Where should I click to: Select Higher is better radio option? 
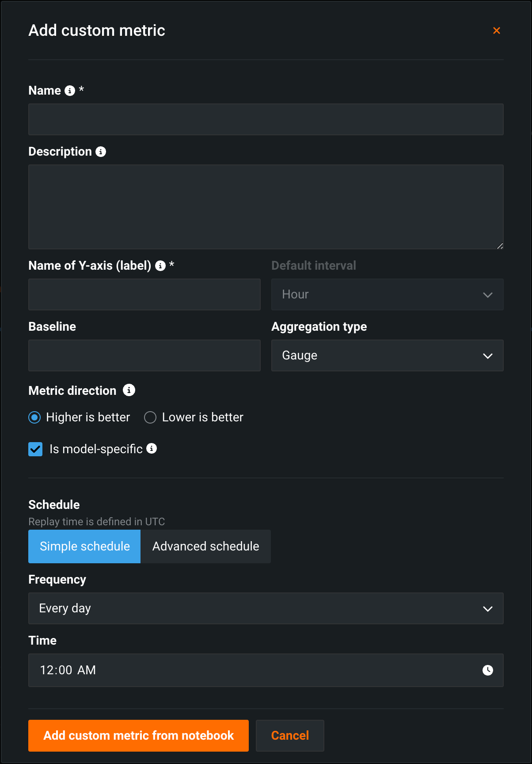[x=34, y=417]
